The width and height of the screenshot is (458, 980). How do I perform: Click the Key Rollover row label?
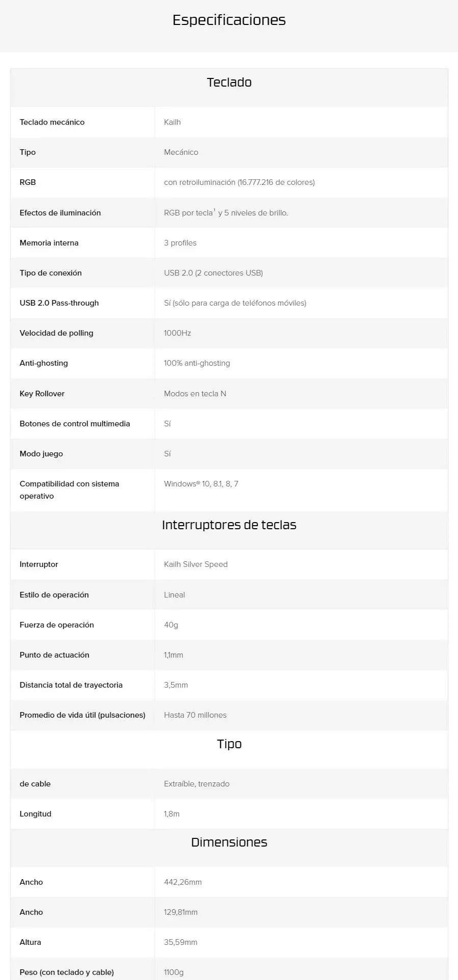pos(42,394)
